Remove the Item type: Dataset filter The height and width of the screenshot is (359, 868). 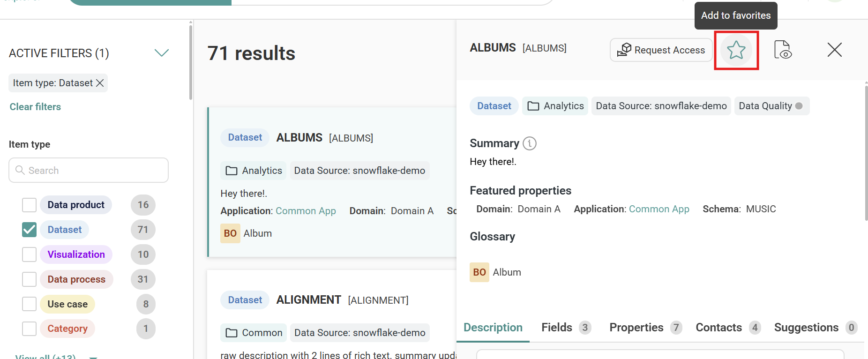click(x=100, y=83)
